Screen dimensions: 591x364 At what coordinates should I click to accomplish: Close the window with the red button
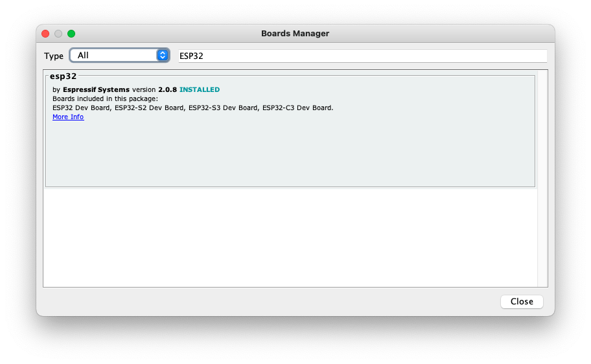coord(45,34)
